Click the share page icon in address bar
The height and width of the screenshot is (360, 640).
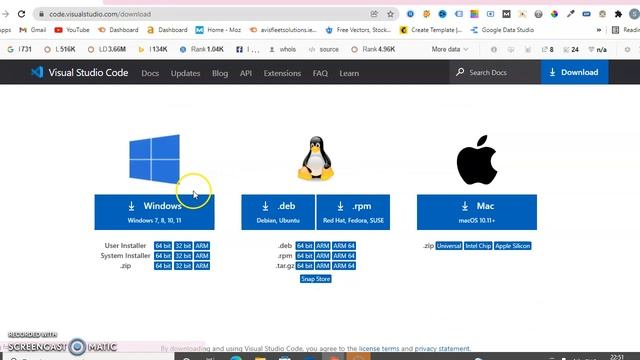(374, 14)
